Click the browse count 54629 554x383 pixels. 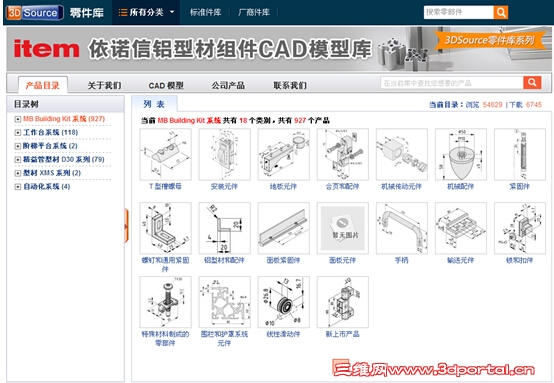(493, 105)
